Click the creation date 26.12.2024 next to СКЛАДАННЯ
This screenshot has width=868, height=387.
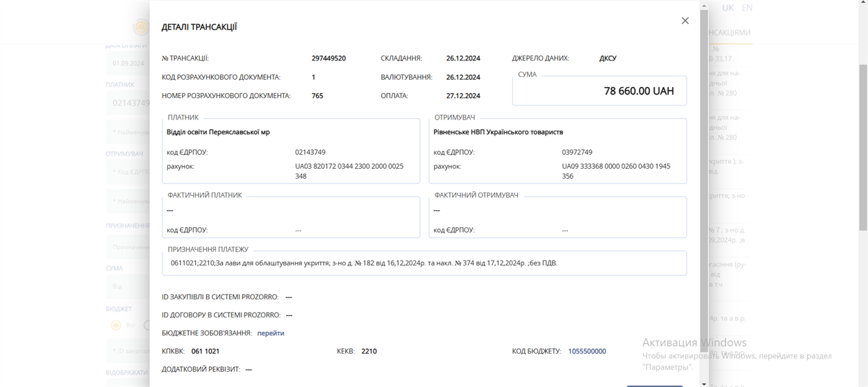(463, 58)
